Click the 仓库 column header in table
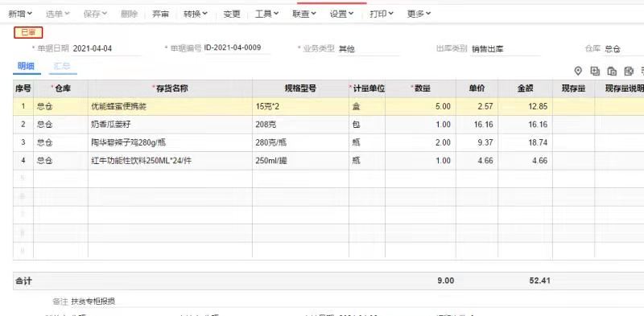 pos(61,88)
